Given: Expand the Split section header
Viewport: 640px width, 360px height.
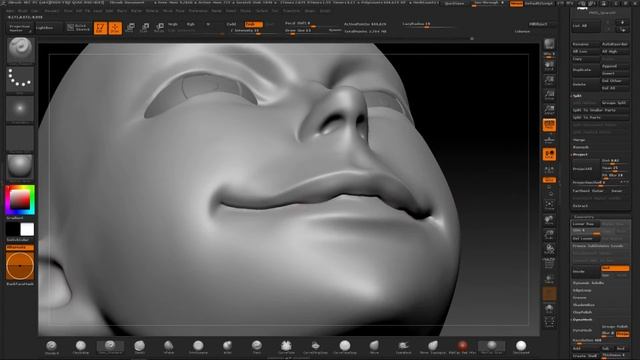Looking at the screenshot, I should [x=577, y=96].
